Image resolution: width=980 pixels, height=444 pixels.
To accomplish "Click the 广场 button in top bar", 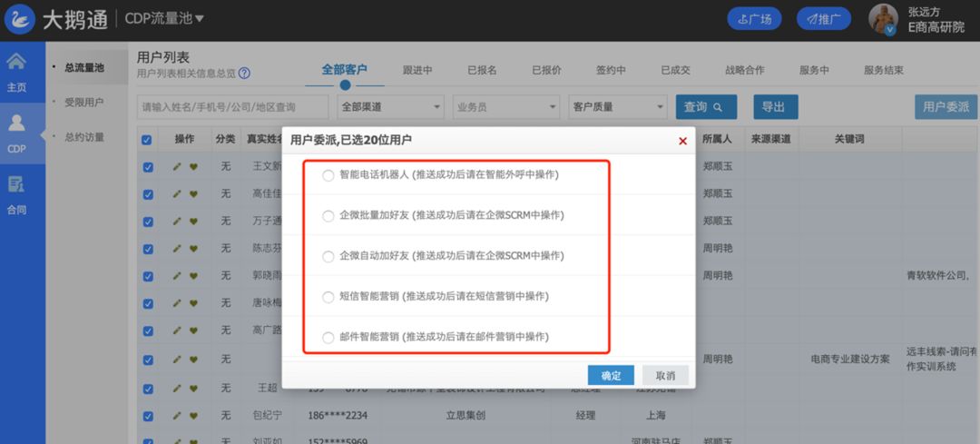I will 754,19.
